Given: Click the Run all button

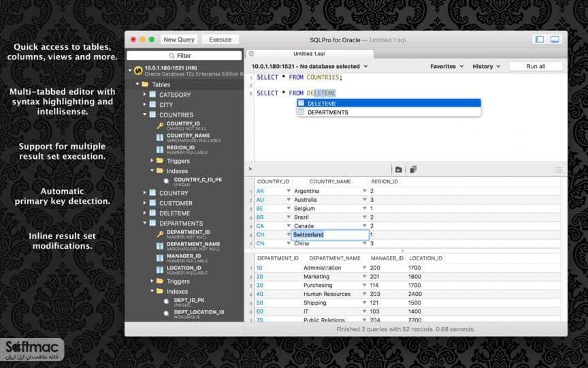Looking at the screenshot, I should tap(536, 67).
